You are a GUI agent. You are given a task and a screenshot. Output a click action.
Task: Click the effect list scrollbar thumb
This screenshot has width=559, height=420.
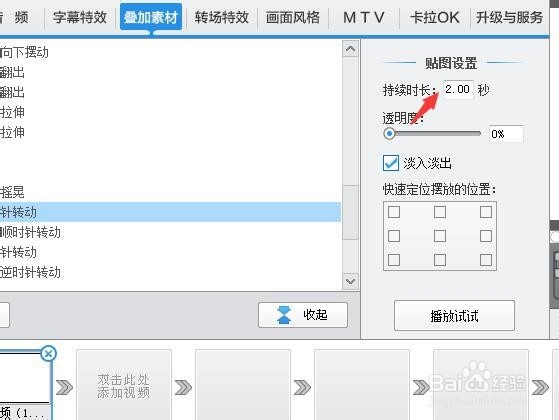[350, 212]
